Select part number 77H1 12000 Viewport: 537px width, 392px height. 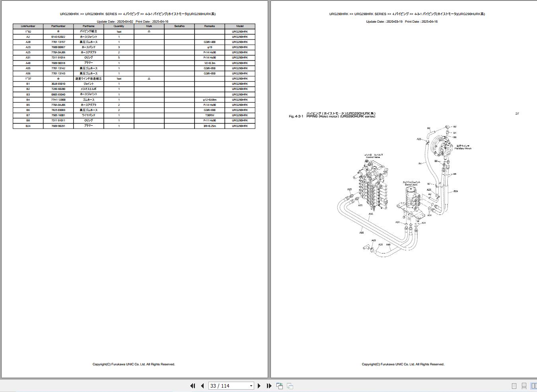58,99
